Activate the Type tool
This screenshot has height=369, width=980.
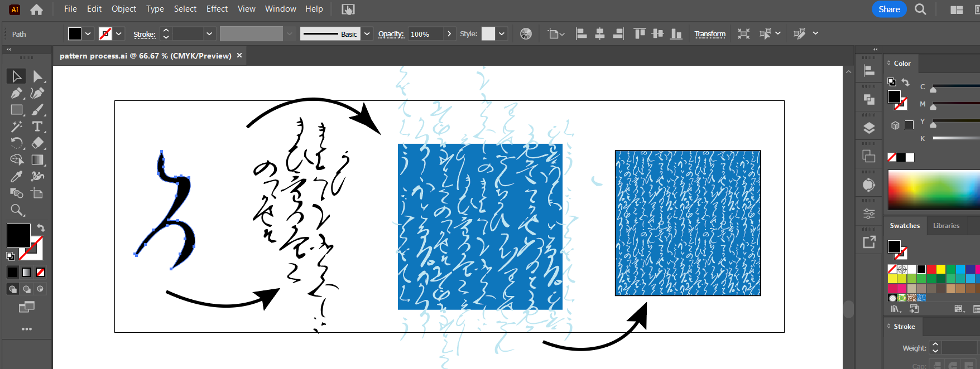click(x=37, y=127)
